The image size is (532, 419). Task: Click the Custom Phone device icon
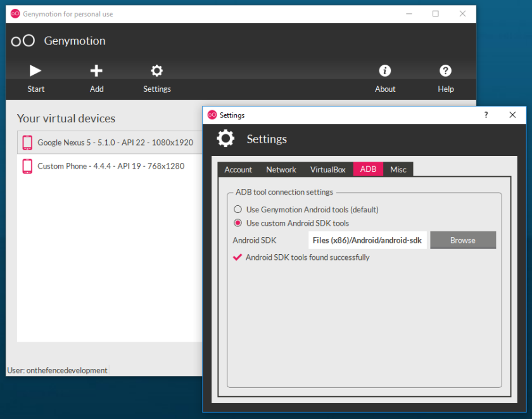tap(27, 166)
